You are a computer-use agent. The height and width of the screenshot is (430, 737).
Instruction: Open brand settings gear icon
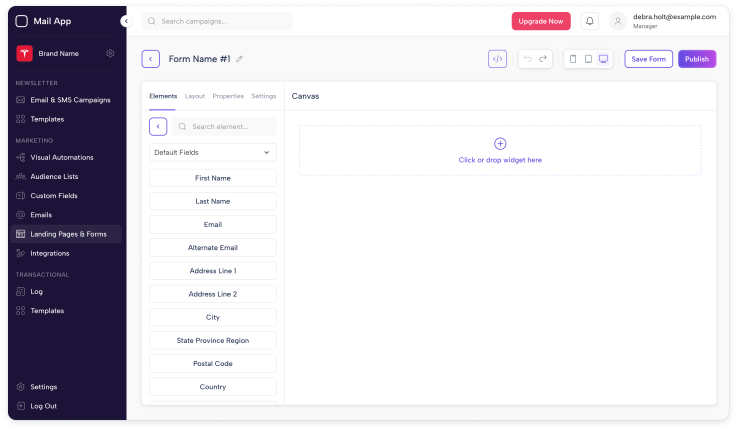pos(110,53)
